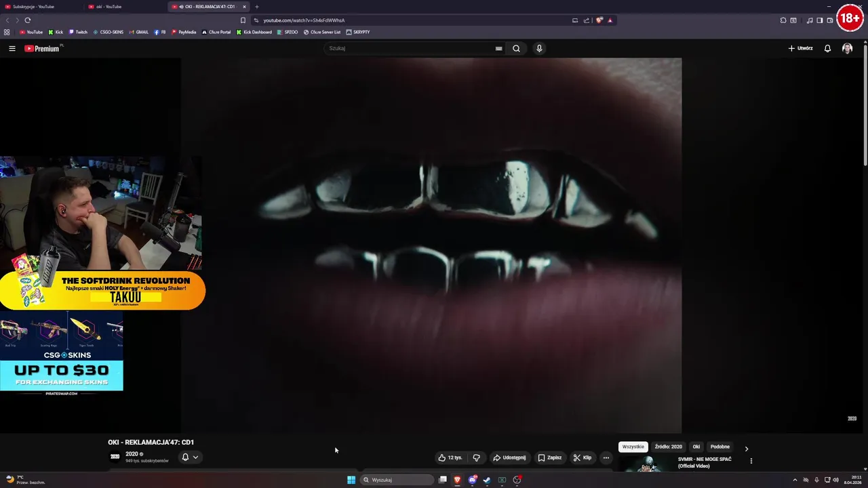Open the Kick bookmark
This screenshot has width=868, height=488.
tap(56, 32)
